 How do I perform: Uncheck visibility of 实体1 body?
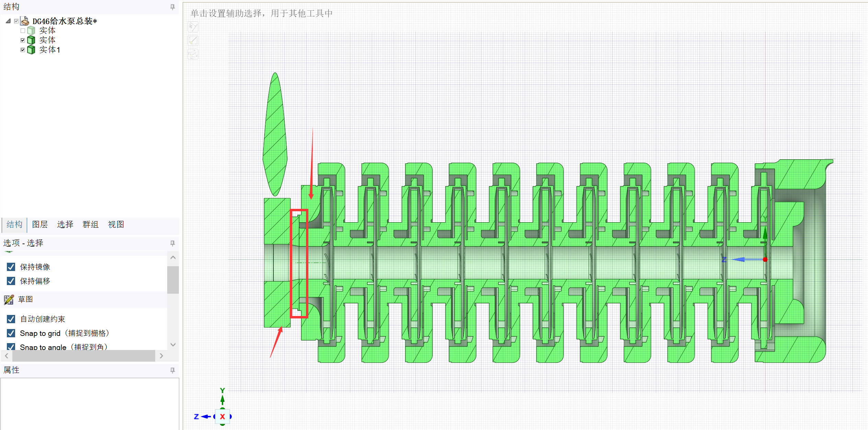point(23,50)
